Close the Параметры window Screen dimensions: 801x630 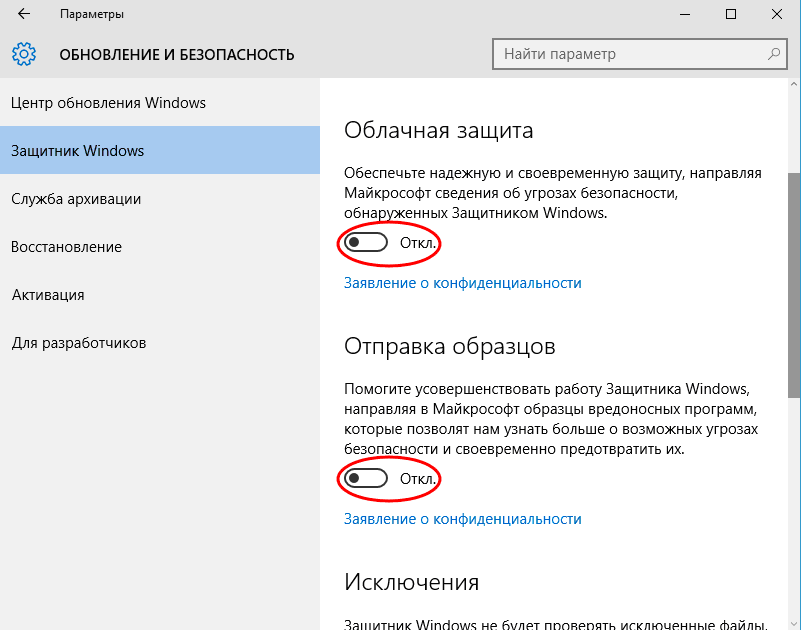(777, 14)
